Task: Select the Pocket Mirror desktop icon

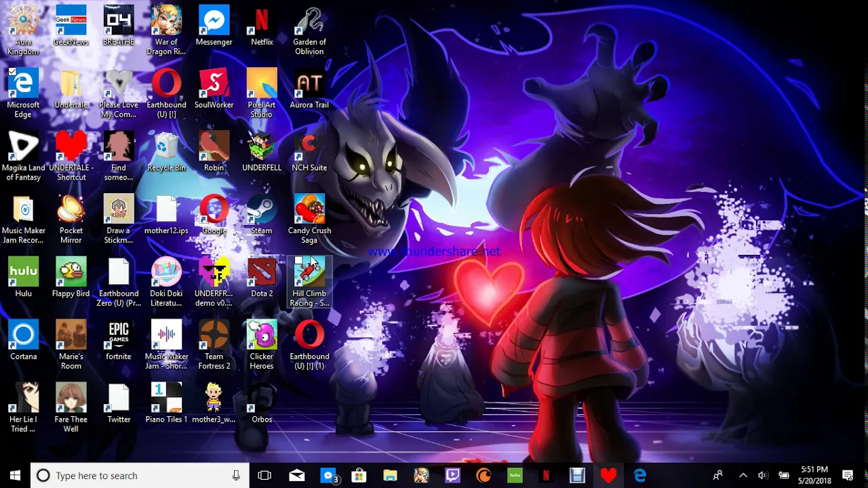Action: tap(71, 219)
